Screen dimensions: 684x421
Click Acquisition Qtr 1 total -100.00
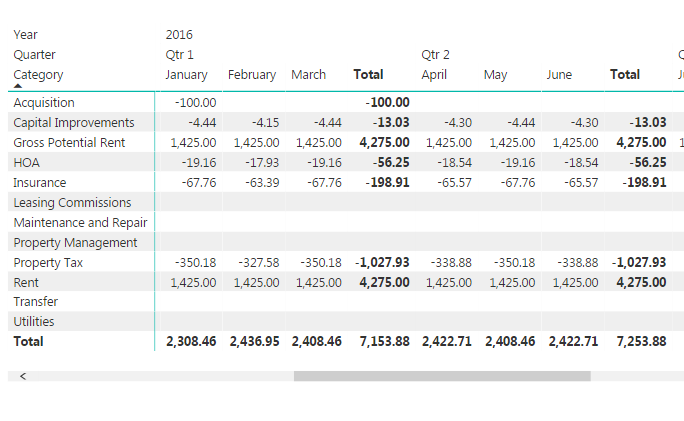pos(387,103)
